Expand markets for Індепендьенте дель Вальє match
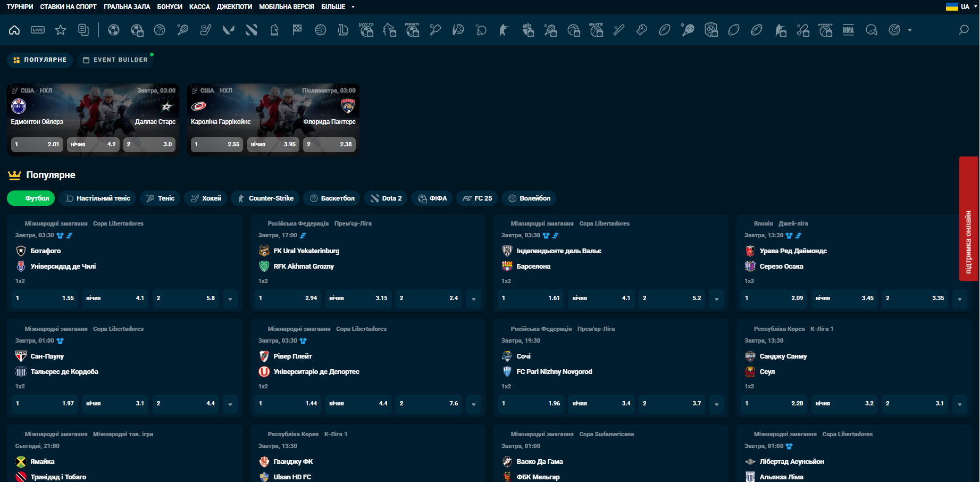This screenshot has width=980, height=482. coord(716,298)
